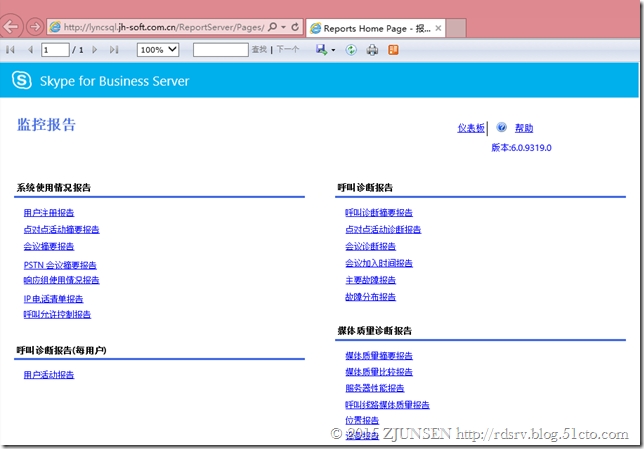Click the orange data feed icon
The image size is (644, 449).
[x=393, y=50]
